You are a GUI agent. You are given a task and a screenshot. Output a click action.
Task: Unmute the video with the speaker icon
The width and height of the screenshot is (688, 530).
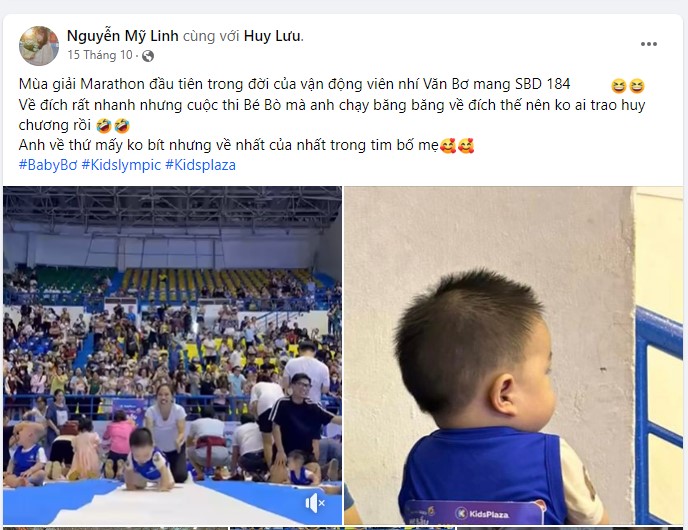pos(315,503)
